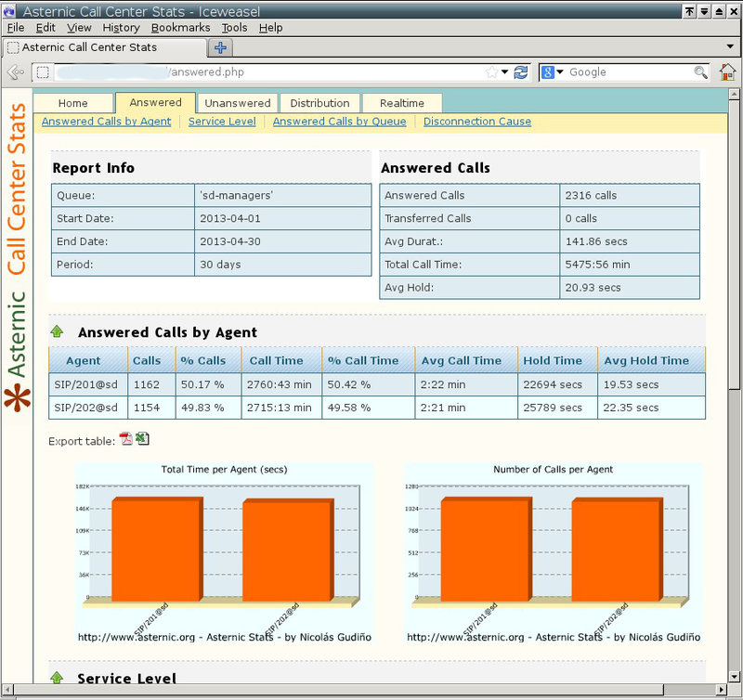Screen dimensions: 743x700
Task: Go back with the browser back arrow
Action: tap(15, 72)
